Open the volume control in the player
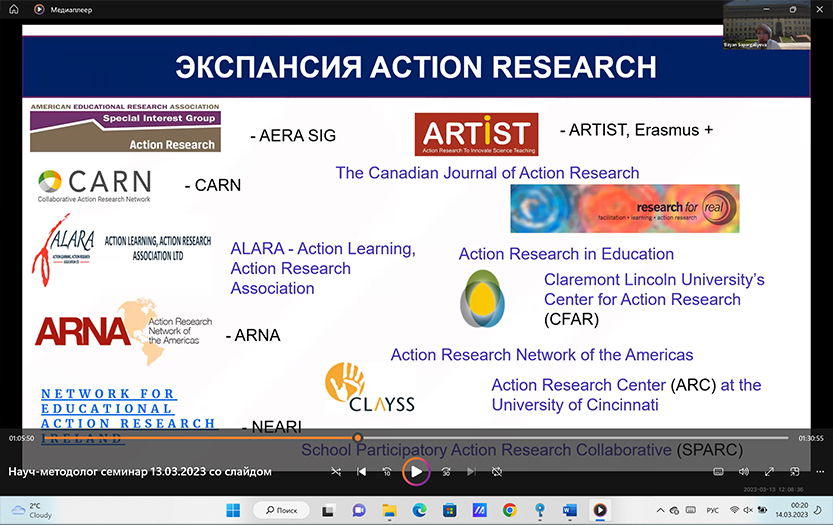Image resolution: width=833 pixels, height=525 pixels. (x=743, y=471)
